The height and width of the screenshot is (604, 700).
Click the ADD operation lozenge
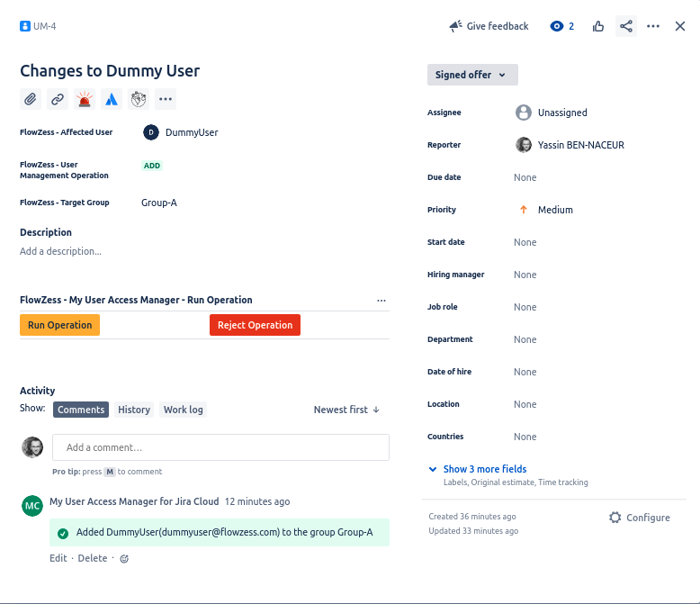[x=152, y=166]
